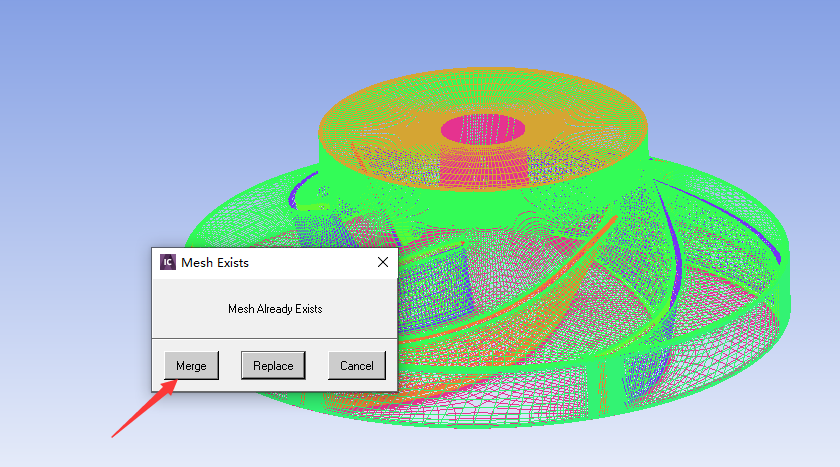
Task: Click the red arrow annotation
Action: click(x=142, y=409)
